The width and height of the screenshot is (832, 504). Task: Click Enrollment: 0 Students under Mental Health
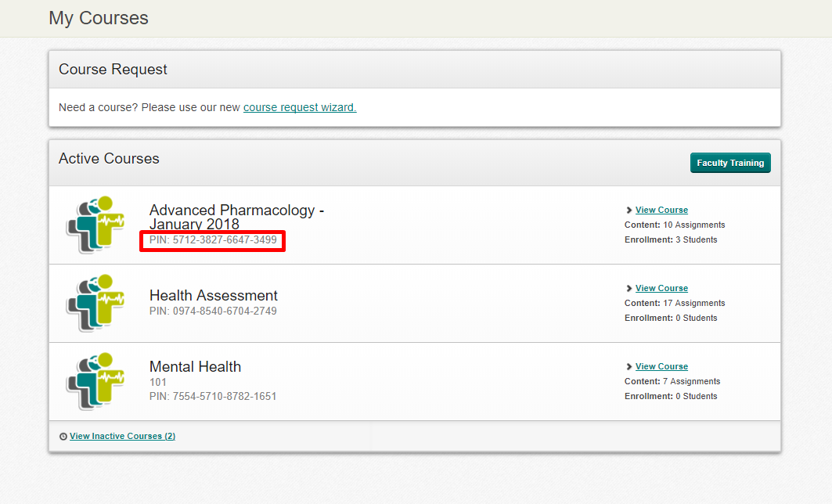coord(671,396)
